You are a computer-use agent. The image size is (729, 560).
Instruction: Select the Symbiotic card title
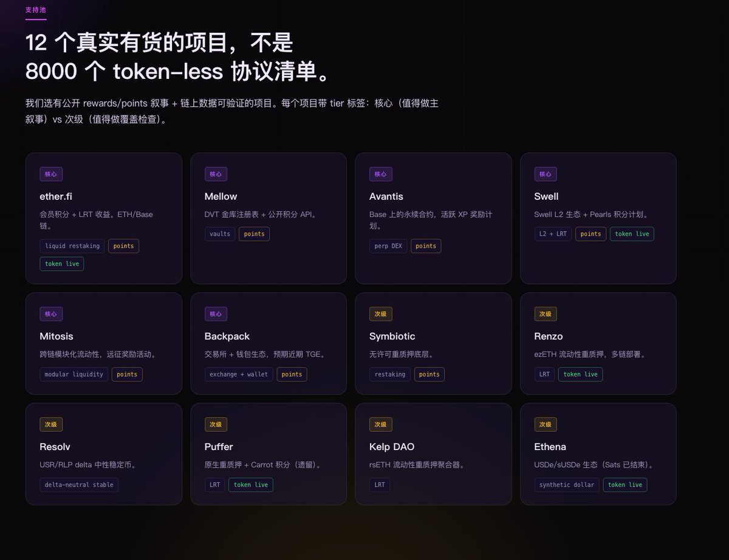[x=392, y=336]
